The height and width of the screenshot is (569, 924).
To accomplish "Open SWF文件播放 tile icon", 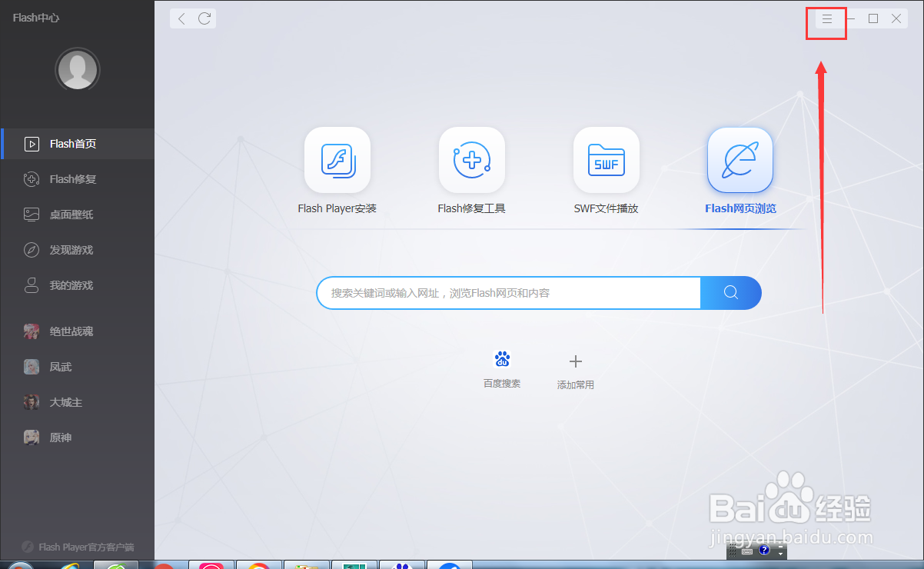I will pos(607,160).
